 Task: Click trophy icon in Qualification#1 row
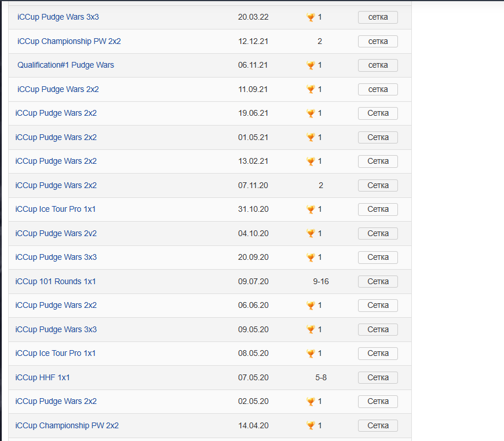click(x=311, y=65)
